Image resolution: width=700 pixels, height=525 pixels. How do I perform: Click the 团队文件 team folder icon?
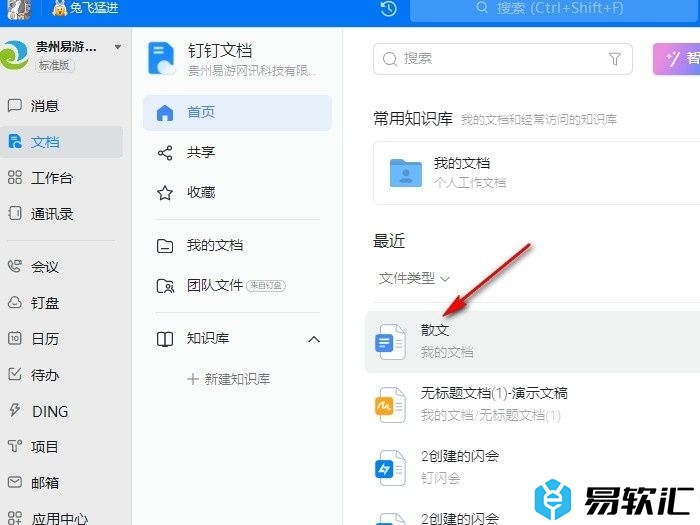pyautogui.click(x=165, y=286)
